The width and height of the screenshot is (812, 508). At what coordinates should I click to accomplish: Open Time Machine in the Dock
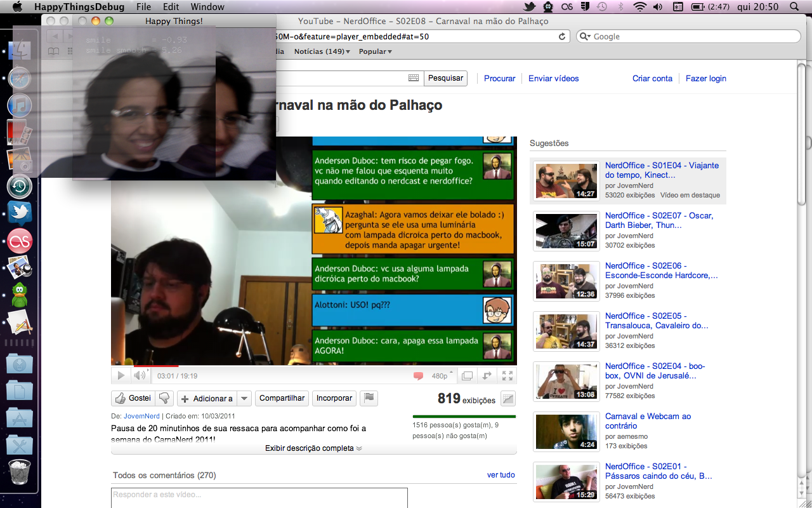20,187
